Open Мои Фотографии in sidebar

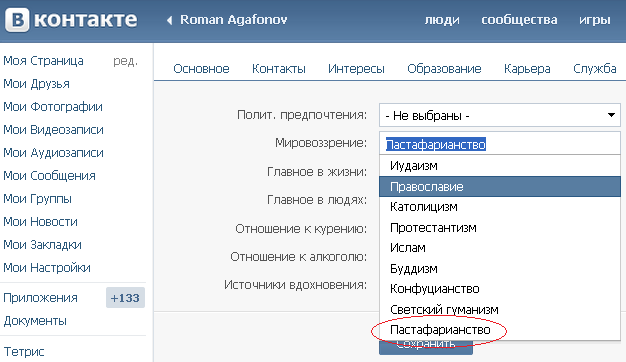click(x=53, y=107)
